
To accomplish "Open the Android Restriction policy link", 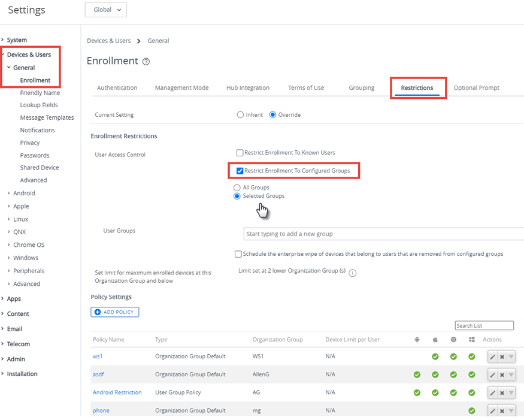I will (x=117, y=392).
